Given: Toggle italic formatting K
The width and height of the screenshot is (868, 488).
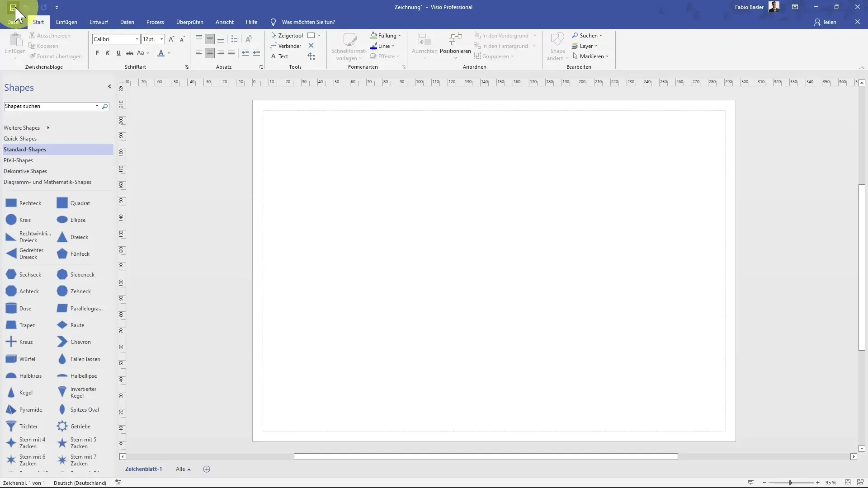Looking at the screenshot, I should (x=108, y=53).
